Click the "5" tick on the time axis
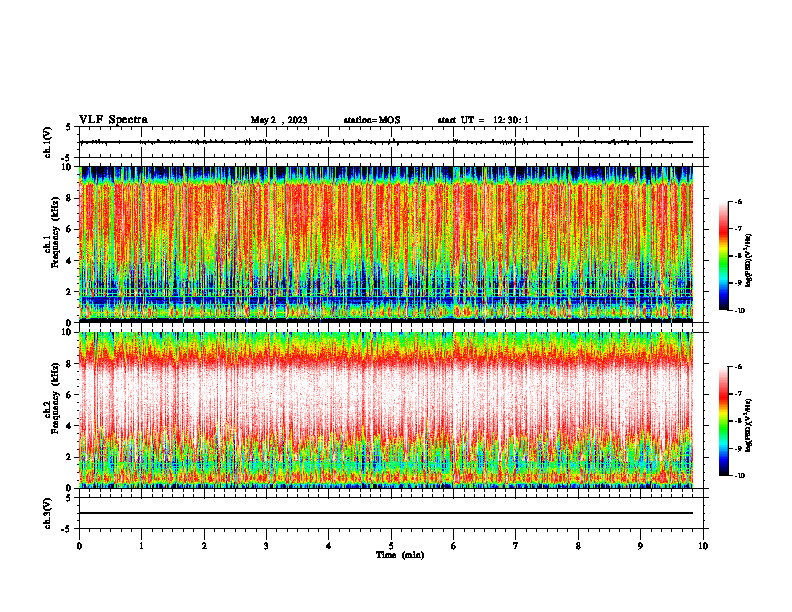Viewport: 792px width, 612px height. [391, 546]
